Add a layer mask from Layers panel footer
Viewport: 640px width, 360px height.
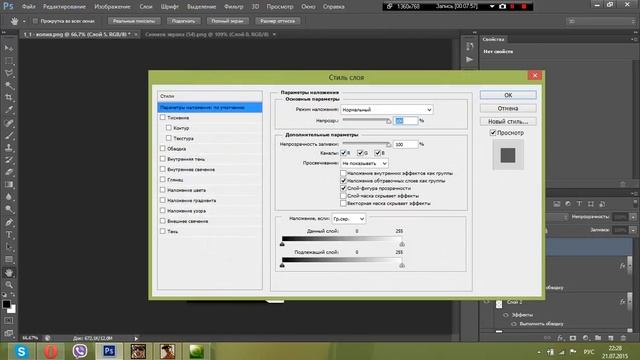573,338
